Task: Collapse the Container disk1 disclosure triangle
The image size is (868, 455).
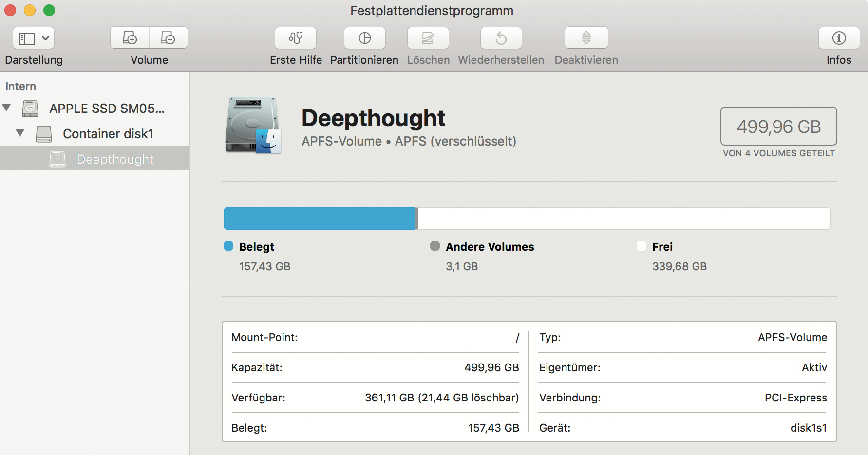Action: coord(20,133)
